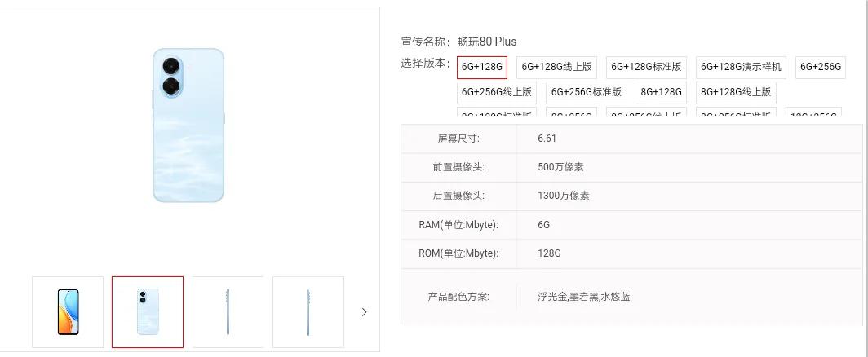Click the 后置摄像头 value 1300万像素
Image resolution: width=868 pixels, height=357 pixels.
564,196
